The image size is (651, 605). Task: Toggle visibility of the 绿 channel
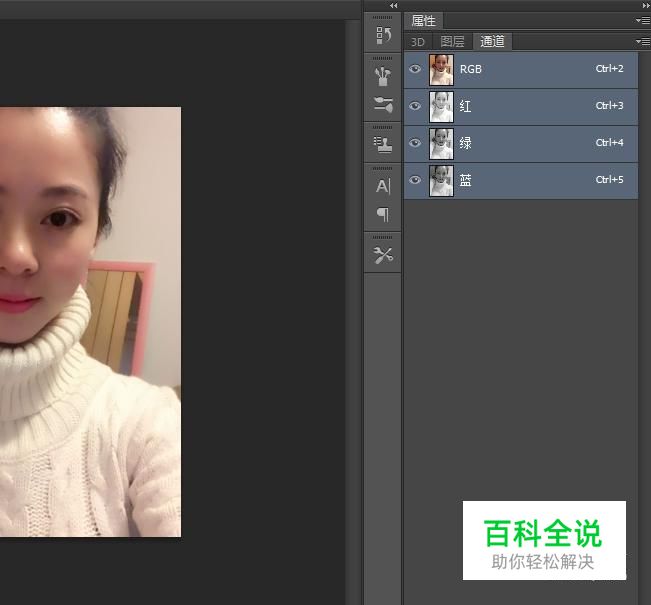point(415,143)
